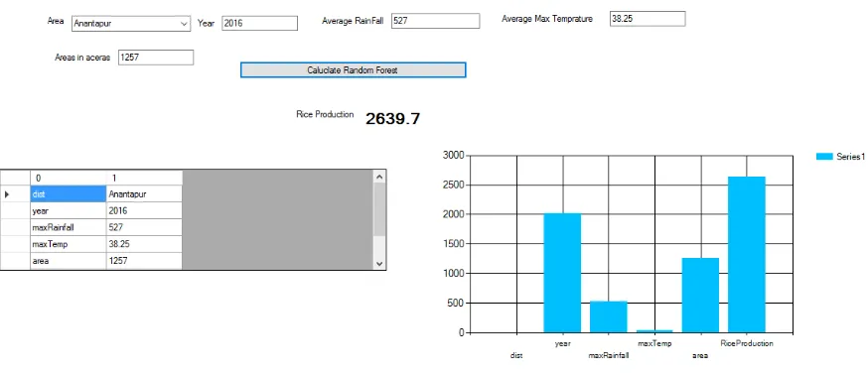Click grid scrollbar down arrow
Image resolution: width=868 pixels, height=373 pixels.
[x=379, y=263]
